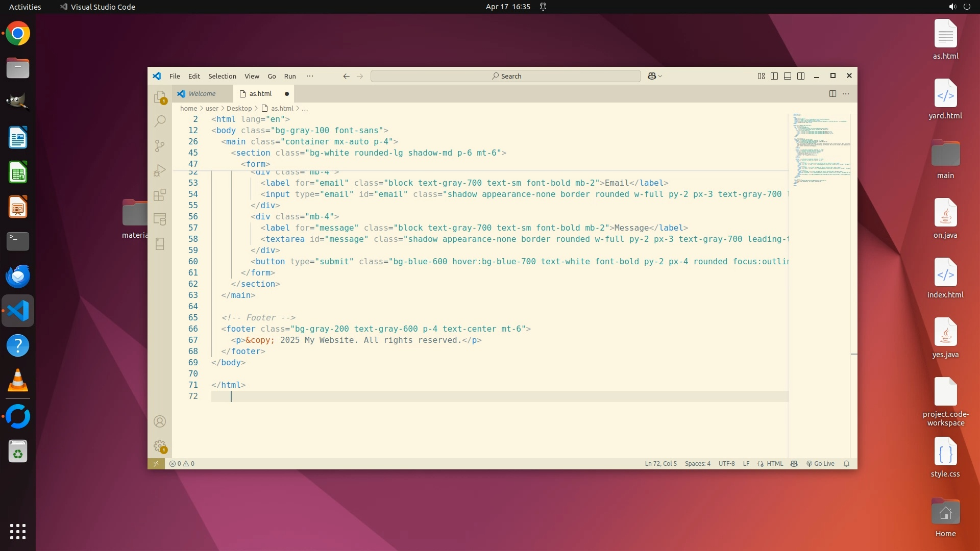Viewport: 980px width, 551px height.
Task: Split the editor to the right
Action: click(x=832, y=93)
